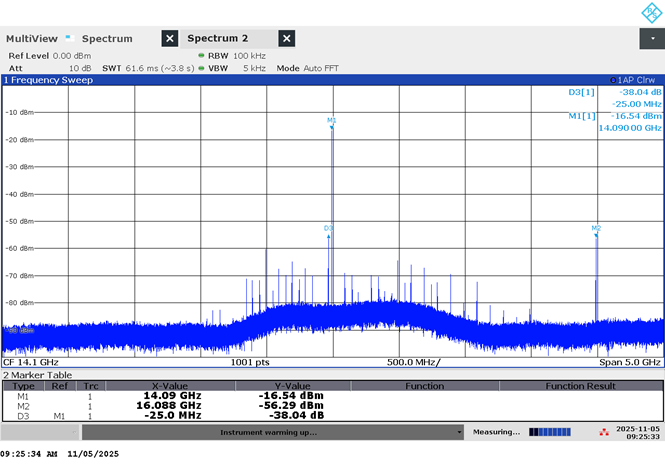The height and width of the screenshot is (467, 665).
Task: Switch to the Spectrum tab
Action: [107, 39]
